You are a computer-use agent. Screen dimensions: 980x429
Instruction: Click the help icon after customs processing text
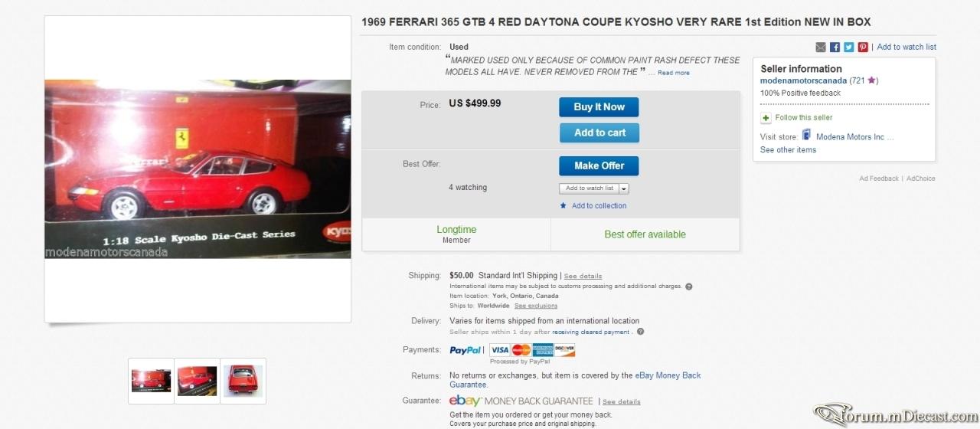(689, 287)
